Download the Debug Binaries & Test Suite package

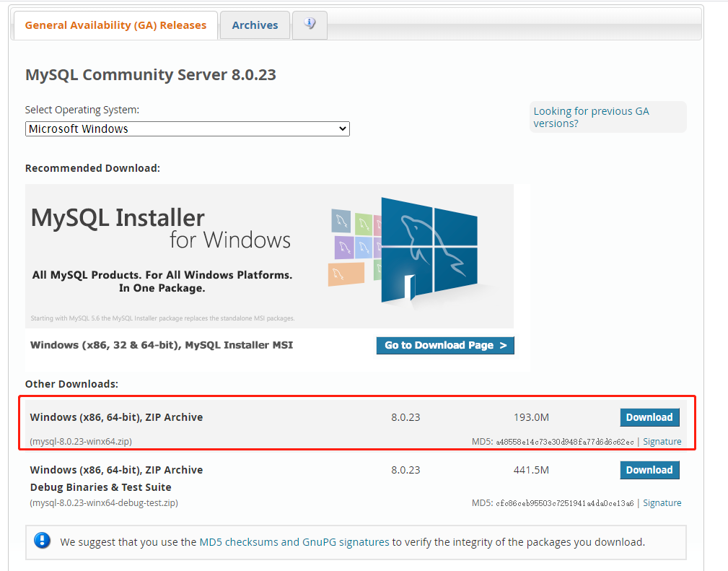pos(649,470)
